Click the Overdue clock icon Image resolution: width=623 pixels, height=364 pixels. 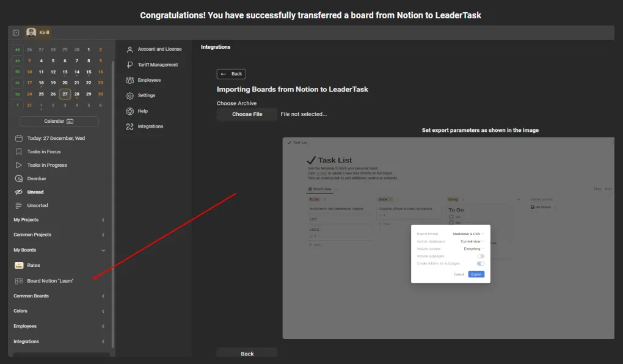19,179
